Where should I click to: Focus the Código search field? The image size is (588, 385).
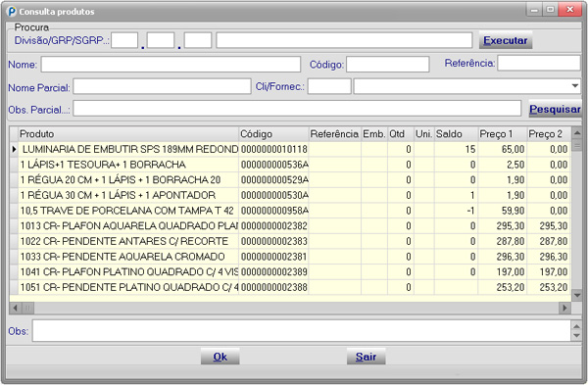pos(388,64)
